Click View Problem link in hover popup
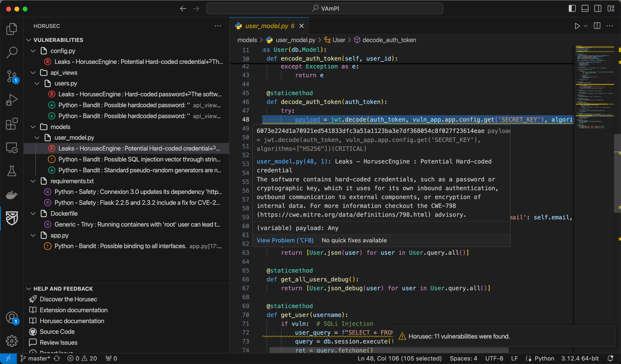Viewport: 621px width, 364px height. 285,240
